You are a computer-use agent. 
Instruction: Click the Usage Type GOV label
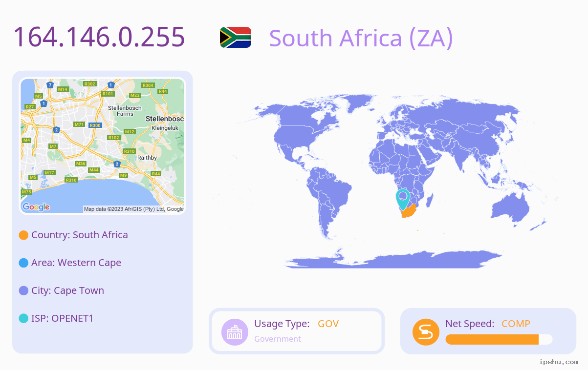pos(296,324)
